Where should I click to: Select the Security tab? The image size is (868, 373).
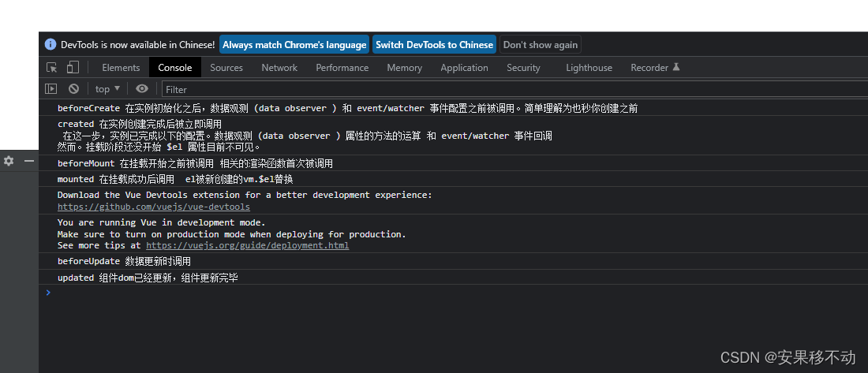click(x=523, y=68)
